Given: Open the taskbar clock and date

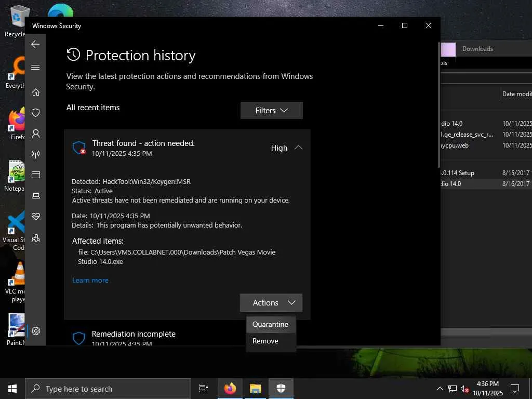Looking at the screenshot, I should pyautogui.click(x=488, y=389).
